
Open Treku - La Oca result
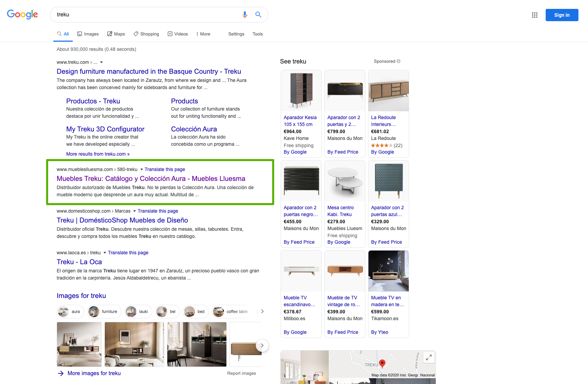[79, 262]
